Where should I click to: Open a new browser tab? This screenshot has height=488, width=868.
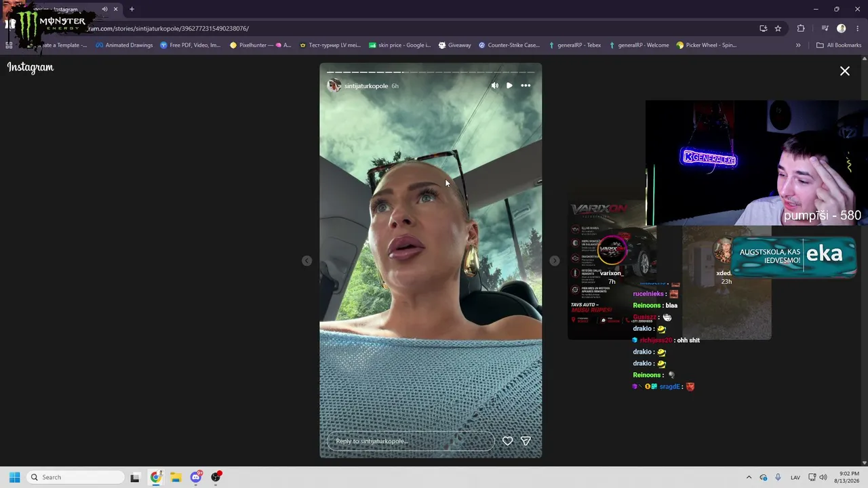(132, 9)
